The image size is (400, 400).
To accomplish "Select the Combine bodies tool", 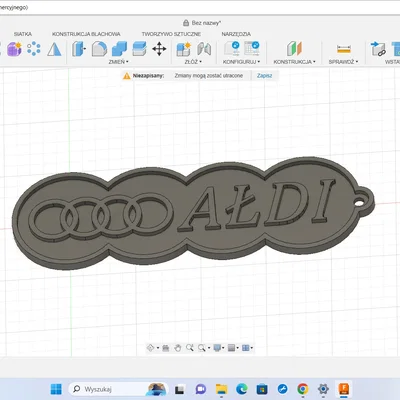I will click(x=119, y=49).
